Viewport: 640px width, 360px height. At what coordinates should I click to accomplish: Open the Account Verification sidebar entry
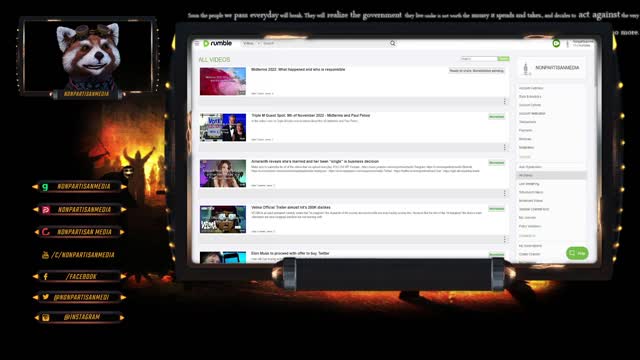click(532, 113)
